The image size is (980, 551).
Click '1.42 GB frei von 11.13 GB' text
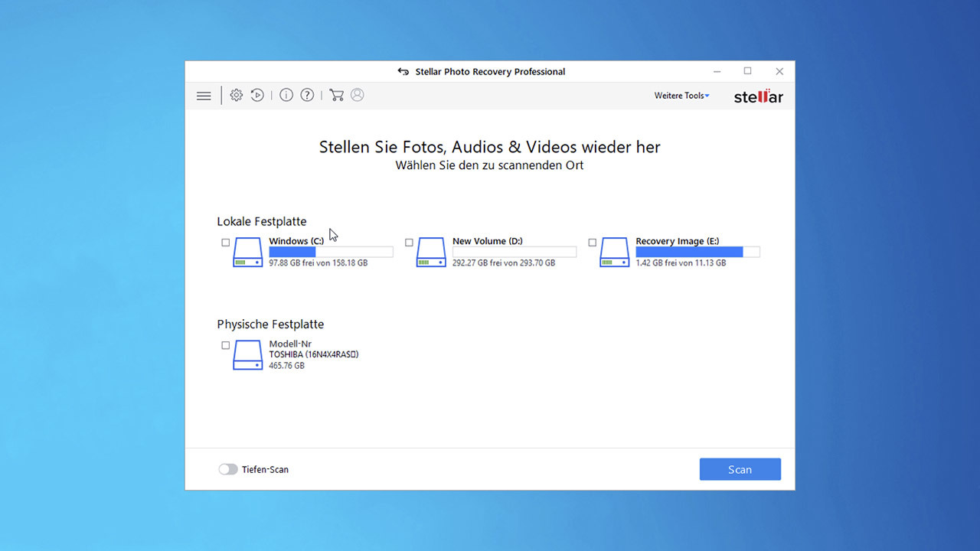pyautogui.click(x=681, y=262)
